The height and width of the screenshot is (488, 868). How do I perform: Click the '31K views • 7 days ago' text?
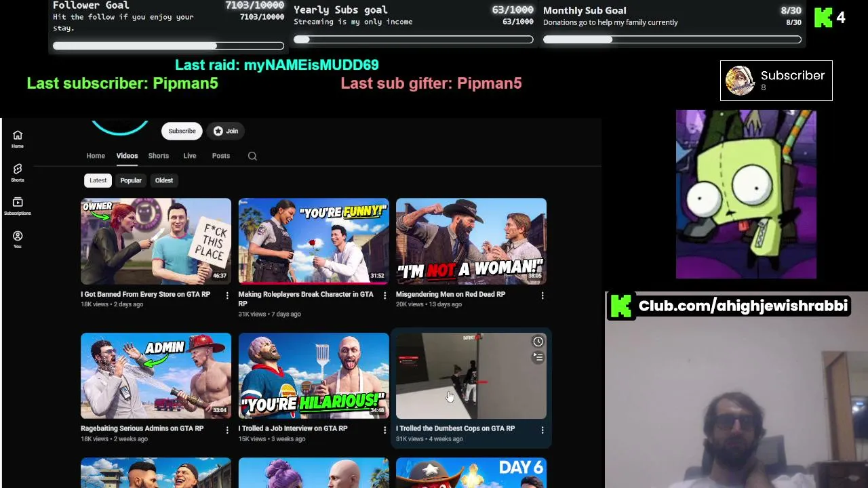(269, 314)
